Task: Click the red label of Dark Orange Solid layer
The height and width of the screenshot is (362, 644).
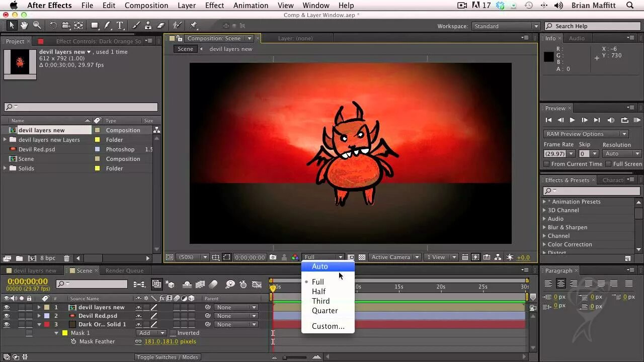Action: click(47, 324)
